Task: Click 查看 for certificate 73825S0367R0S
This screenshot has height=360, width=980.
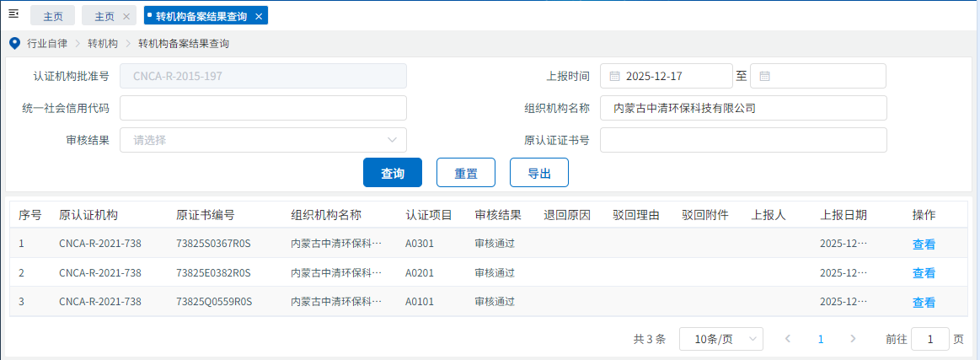Action: [924, 244]
